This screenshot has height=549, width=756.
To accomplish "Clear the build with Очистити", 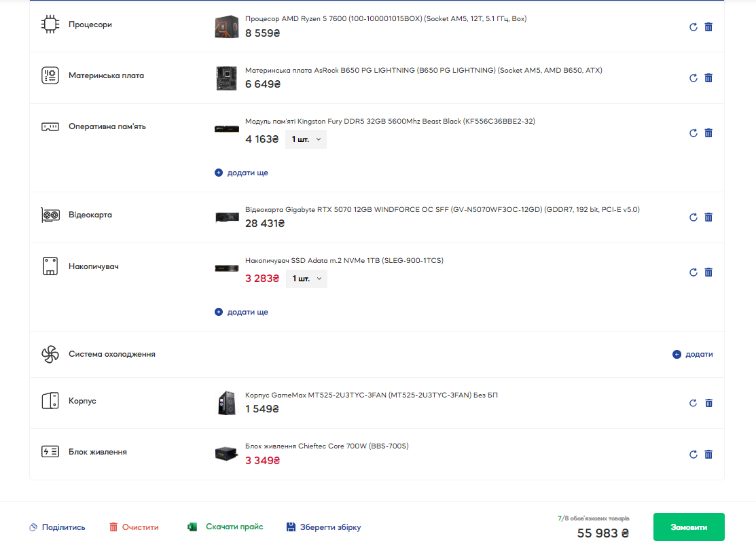I will pyautogui.click(x=134, y=527).
